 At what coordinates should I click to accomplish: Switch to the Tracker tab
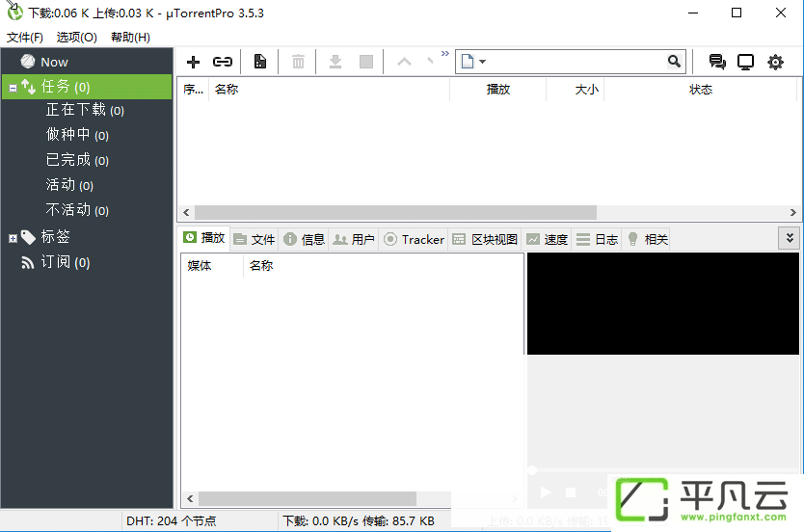414,239
